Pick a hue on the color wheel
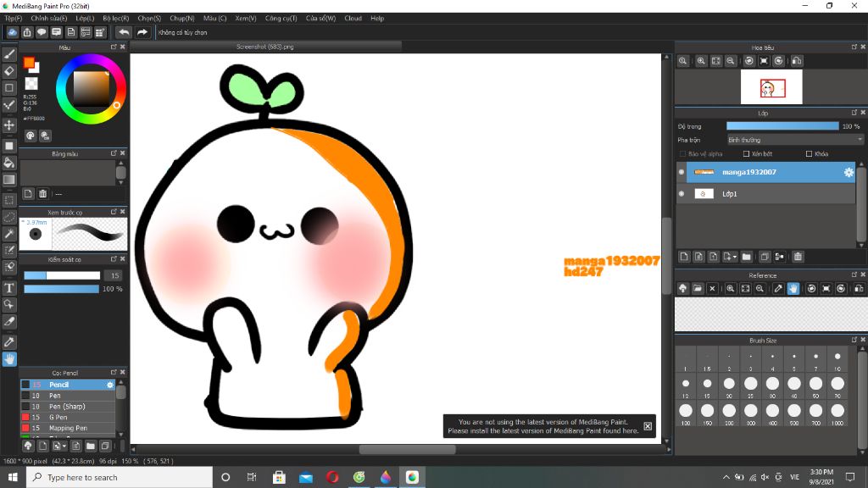 click(x=90, y=89)
